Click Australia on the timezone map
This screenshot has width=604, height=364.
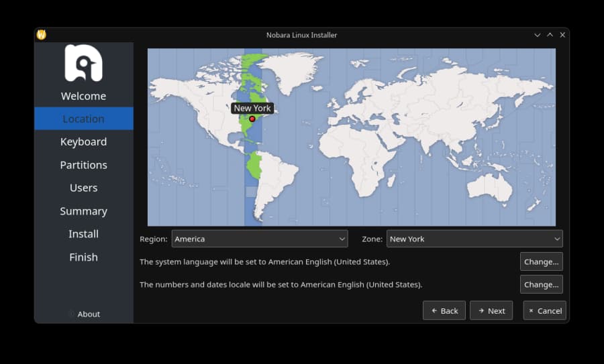(x=490, y=188)
